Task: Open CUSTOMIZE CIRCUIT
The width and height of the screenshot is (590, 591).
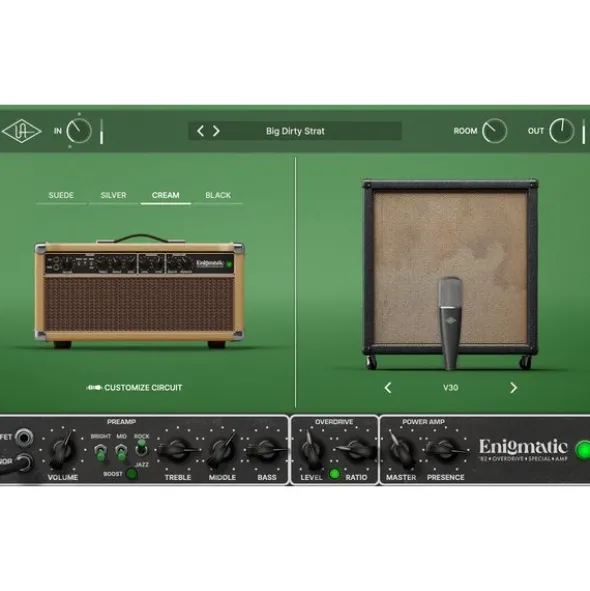Action: tap(134, 387)
